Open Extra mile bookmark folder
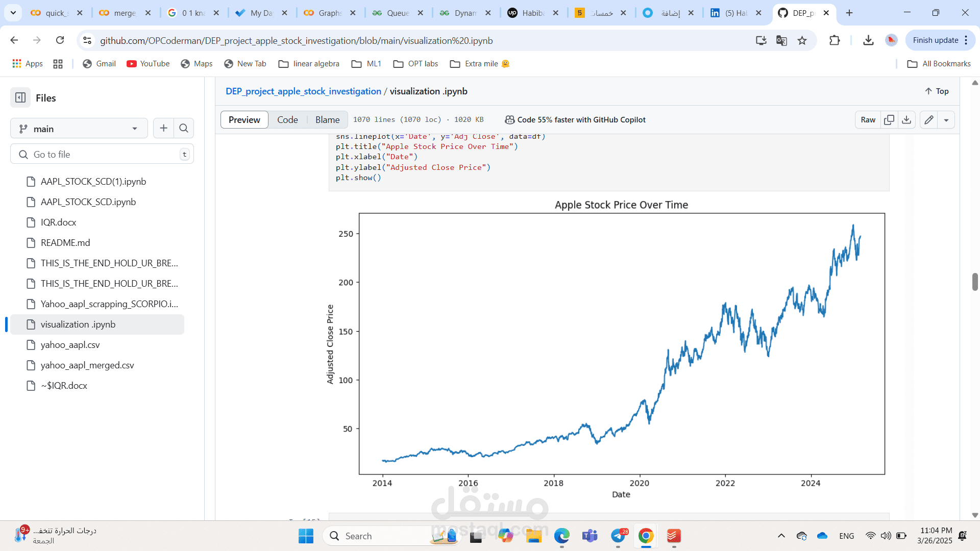 click(x=480, y=63)
